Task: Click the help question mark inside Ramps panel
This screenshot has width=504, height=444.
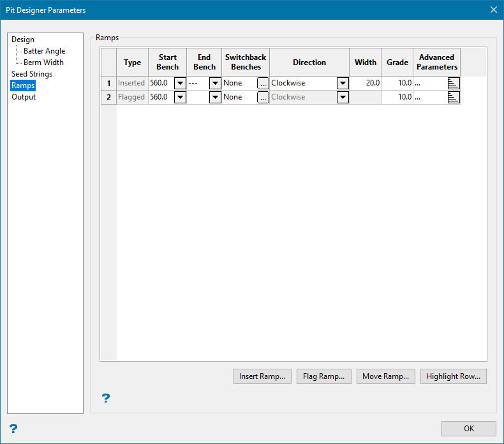Action: pyautogui.click(x=106, y=398)
